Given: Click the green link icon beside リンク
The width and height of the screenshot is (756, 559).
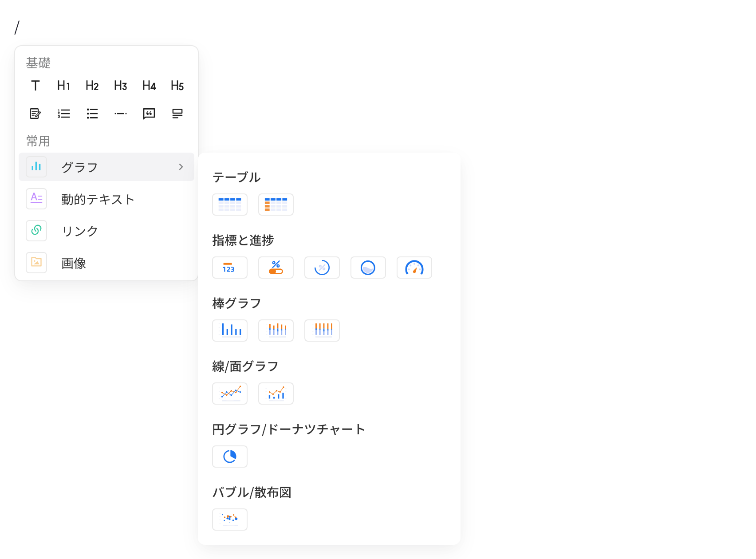Looking at the screenshot, I should (36, 231).
